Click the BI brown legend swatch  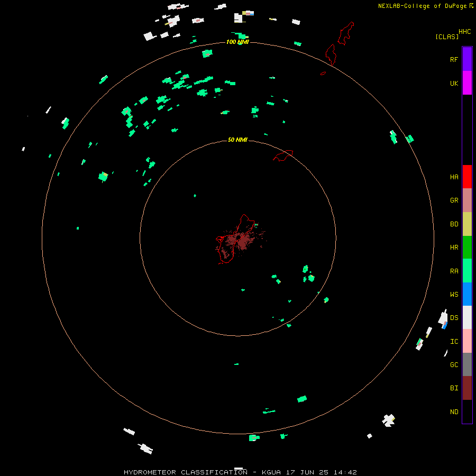(467, 388)
